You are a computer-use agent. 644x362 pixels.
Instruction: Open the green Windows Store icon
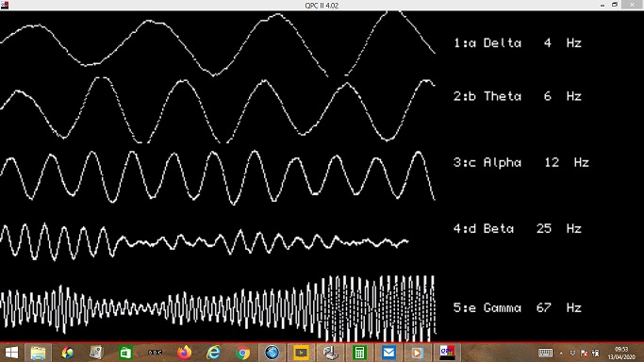(x=125, y=353)
